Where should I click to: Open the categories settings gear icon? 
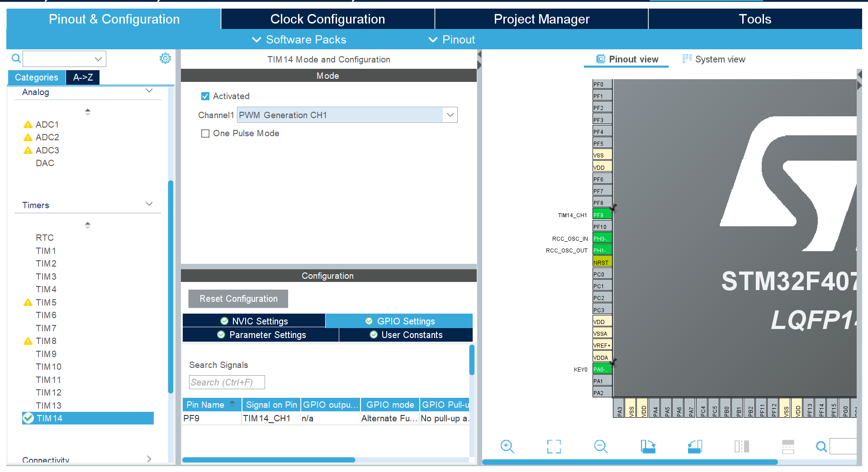coord(165,58)
